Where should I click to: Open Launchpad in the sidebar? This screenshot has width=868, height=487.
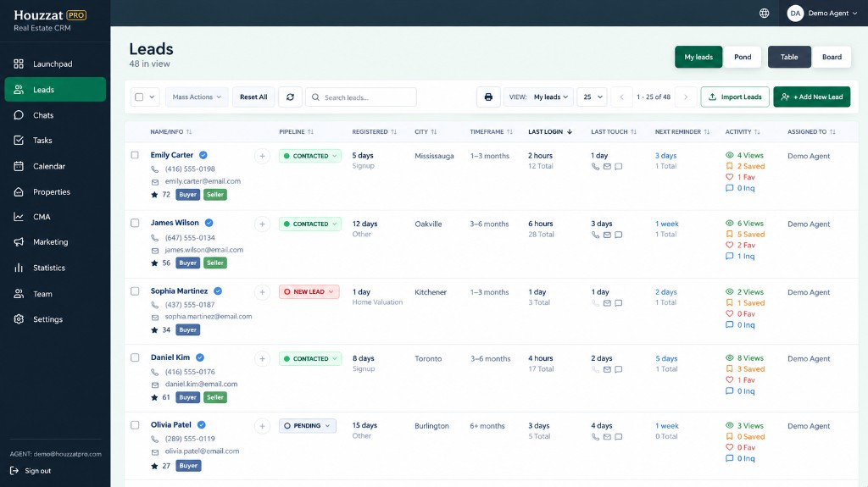coord(55,64)
